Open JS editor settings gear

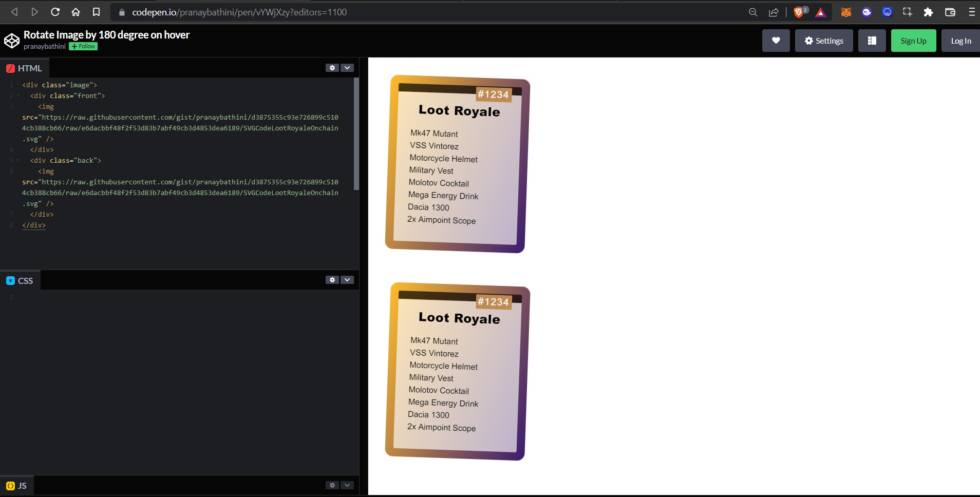(332, 485)
